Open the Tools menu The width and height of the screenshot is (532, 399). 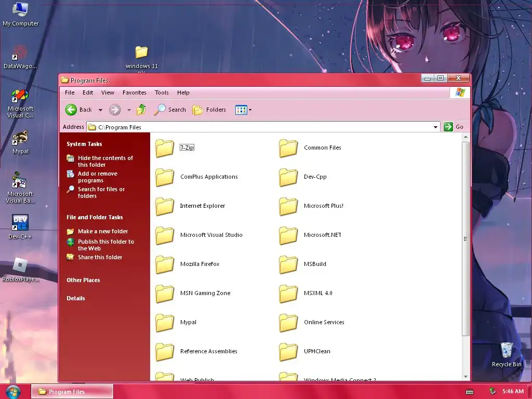tap(162, 92)
